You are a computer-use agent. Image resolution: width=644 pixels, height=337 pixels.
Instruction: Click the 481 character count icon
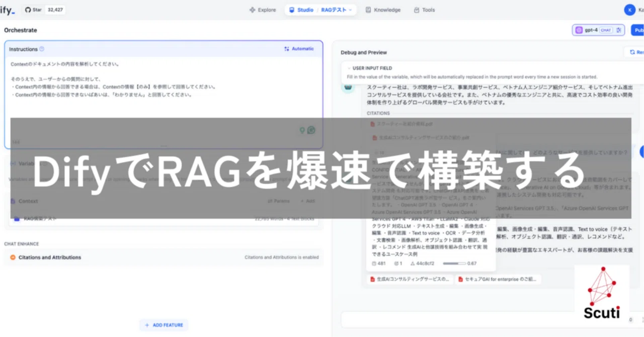point(374,263)
